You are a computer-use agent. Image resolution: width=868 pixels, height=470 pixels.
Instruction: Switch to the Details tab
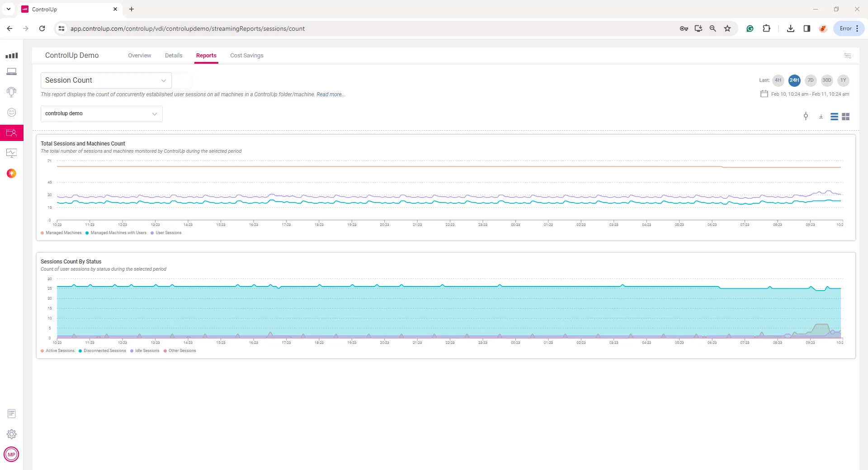pyautogui.click(x=174, y=56)
